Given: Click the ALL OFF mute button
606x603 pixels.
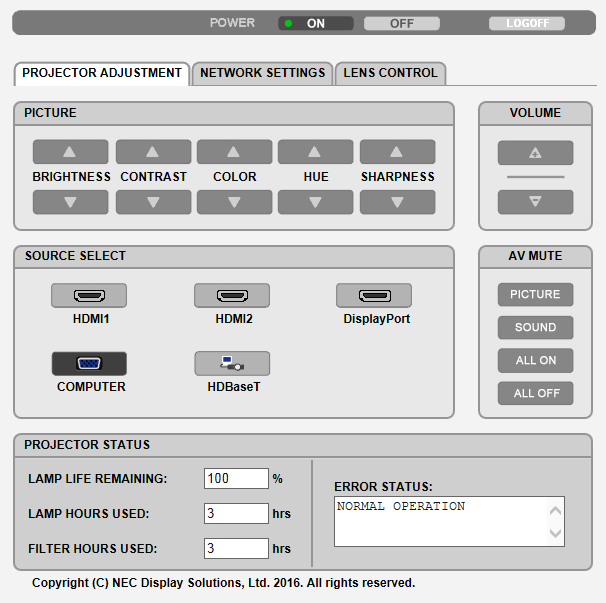Looking at the screenshot, I should (535, 393).
